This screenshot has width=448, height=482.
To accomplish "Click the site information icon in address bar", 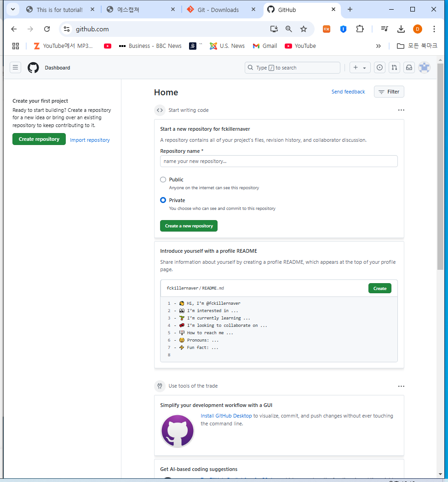I will click(67, 29).
